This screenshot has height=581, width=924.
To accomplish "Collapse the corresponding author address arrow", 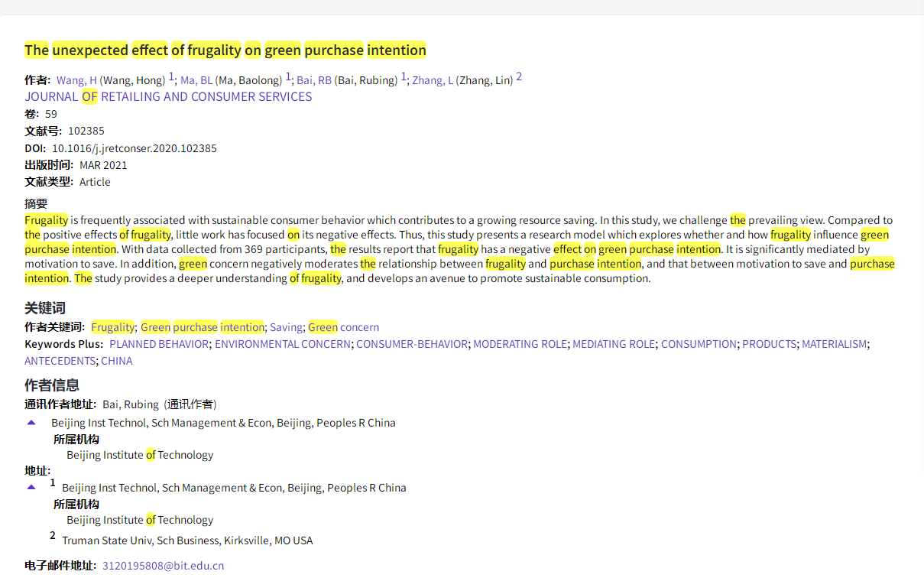I will point(31,423).
